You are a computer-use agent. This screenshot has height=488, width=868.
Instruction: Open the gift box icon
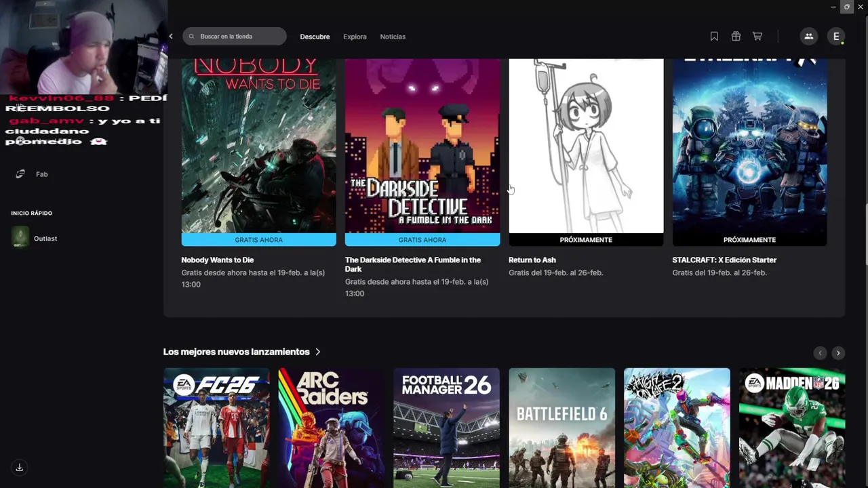[x=736, y=37]
